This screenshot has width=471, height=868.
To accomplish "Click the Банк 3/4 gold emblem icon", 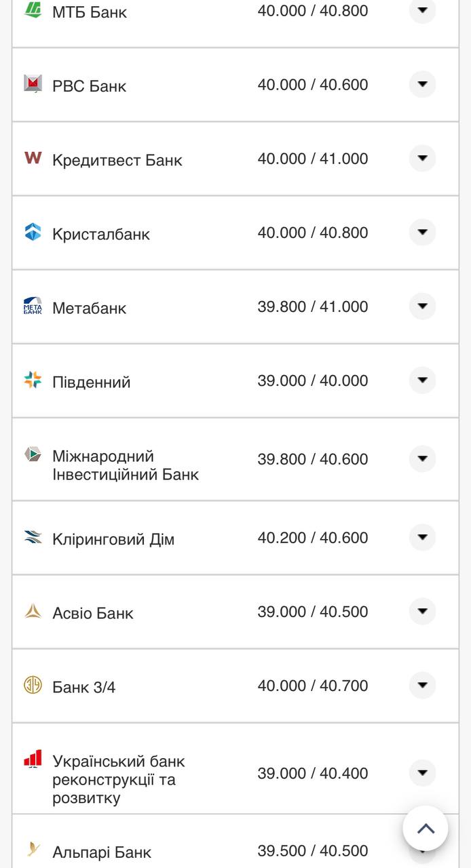I will (x=33, y=686).
